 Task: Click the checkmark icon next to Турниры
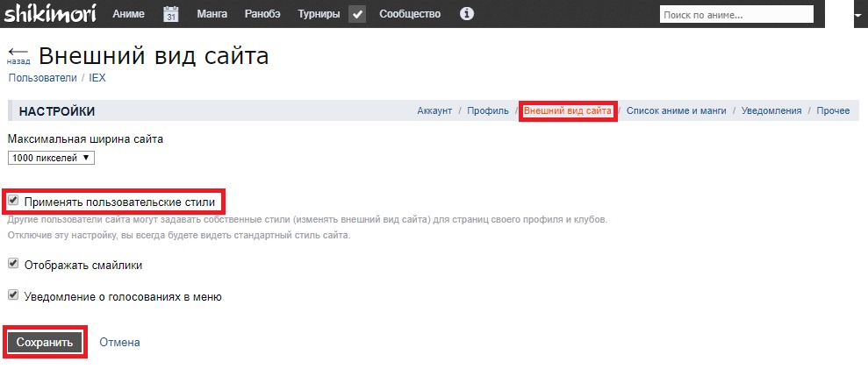point(357,14)
